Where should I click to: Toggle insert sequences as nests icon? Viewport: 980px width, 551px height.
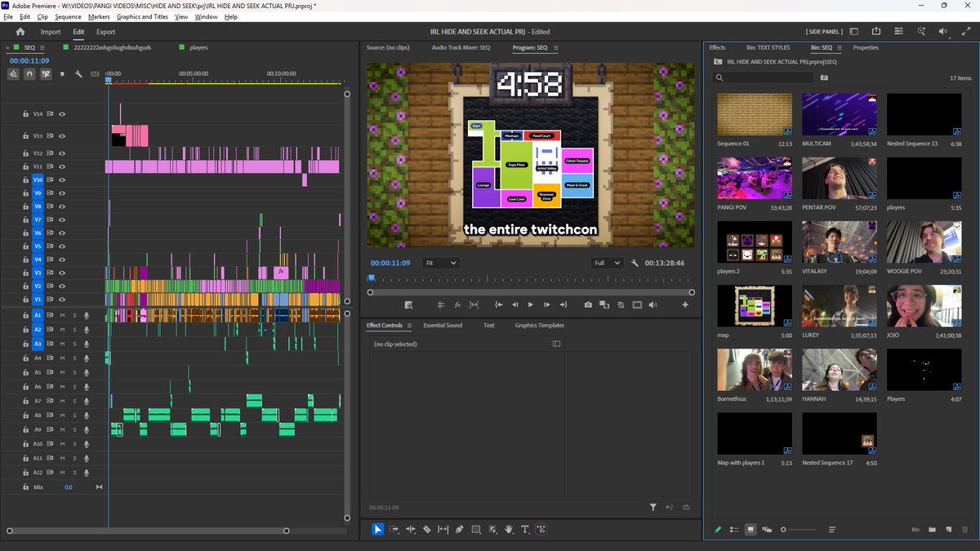click(x=14, y=74)
